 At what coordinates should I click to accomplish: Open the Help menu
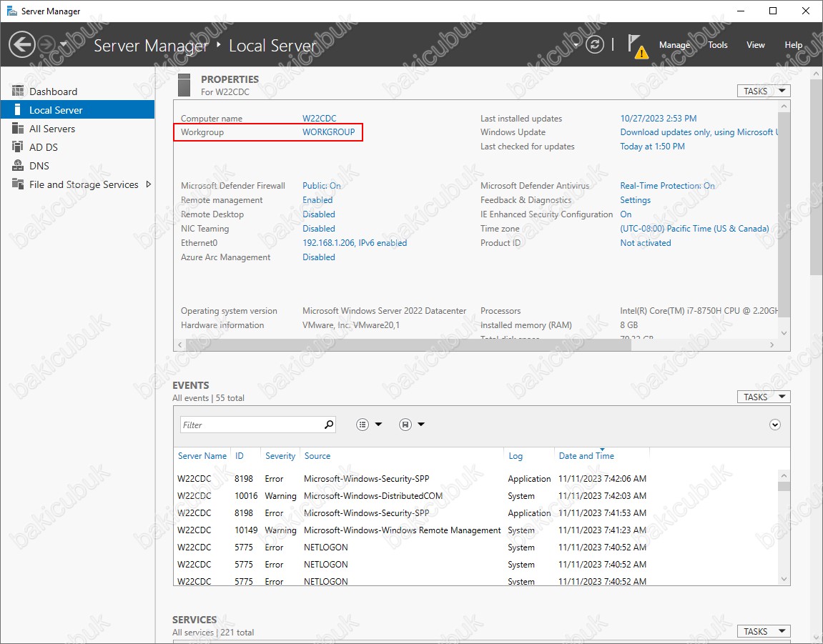pyautogui.click(x=793, y=45)
